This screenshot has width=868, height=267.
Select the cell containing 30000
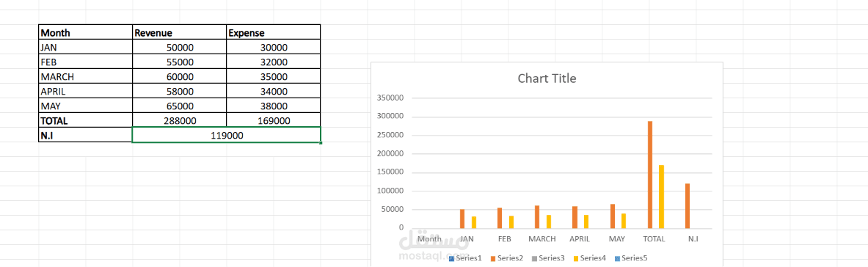[274, 48]
